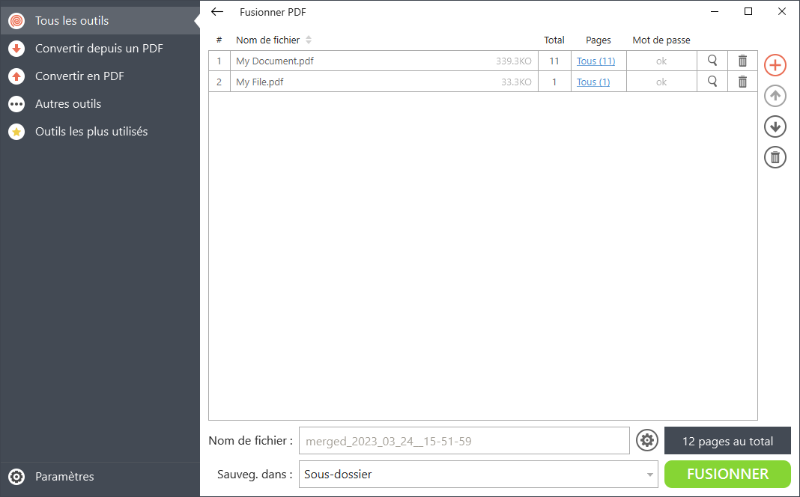
Task: Clear the list with the circled trash button
Action: tap(775, 157)
